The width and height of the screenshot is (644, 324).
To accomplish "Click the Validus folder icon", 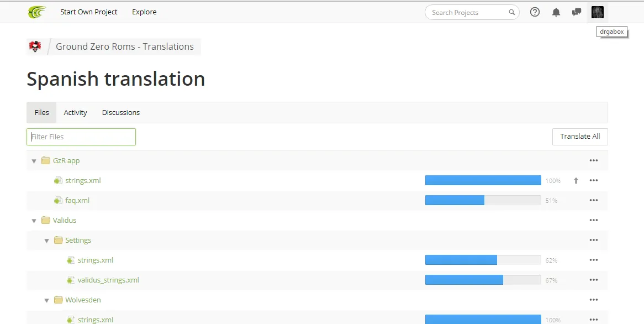I will (46, 220).
